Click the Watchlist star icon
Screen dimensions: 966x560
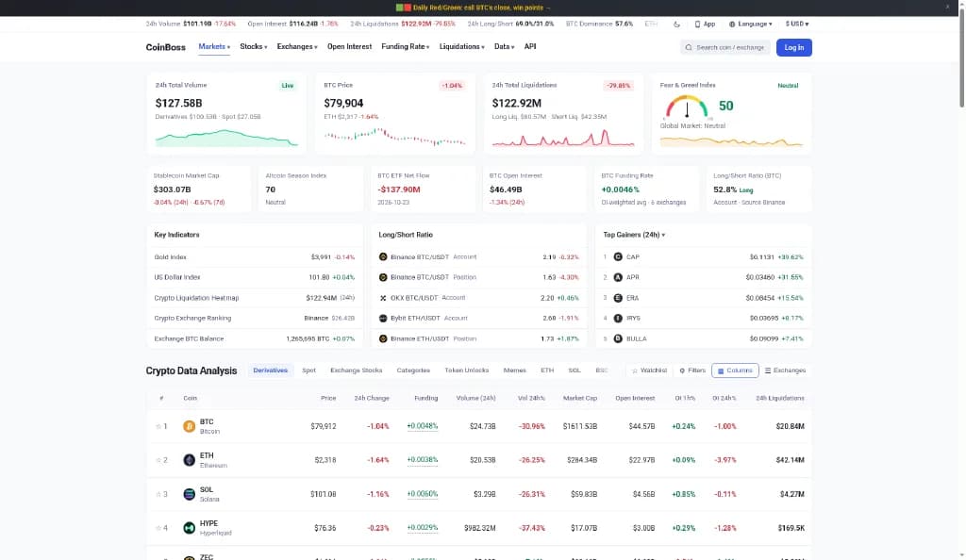[635, 371]
